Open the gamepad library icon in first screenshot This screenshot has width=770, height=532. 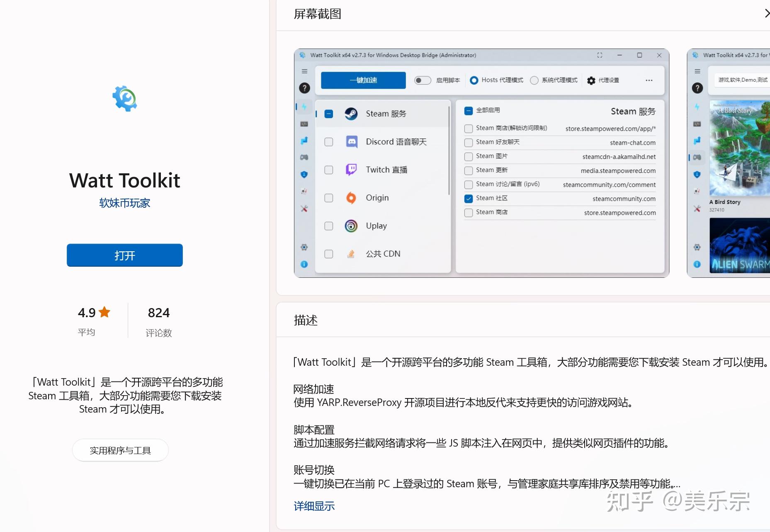304,157
